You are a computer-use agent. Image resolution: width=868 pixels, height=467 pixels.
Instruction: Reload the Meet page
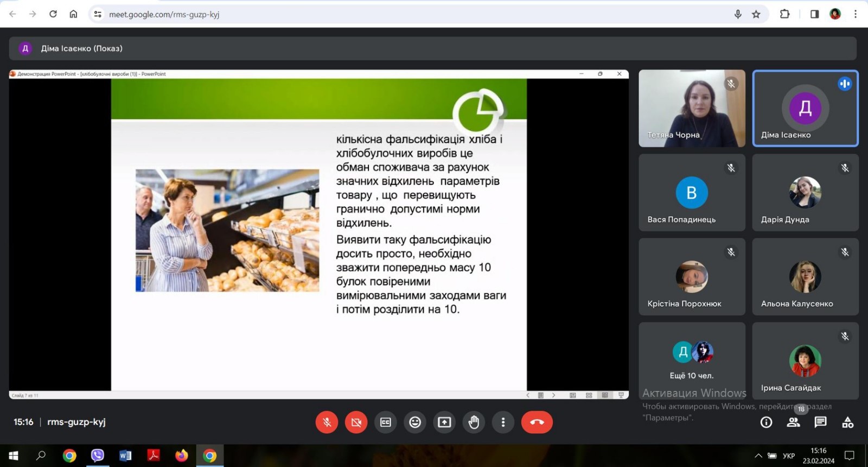53,14
